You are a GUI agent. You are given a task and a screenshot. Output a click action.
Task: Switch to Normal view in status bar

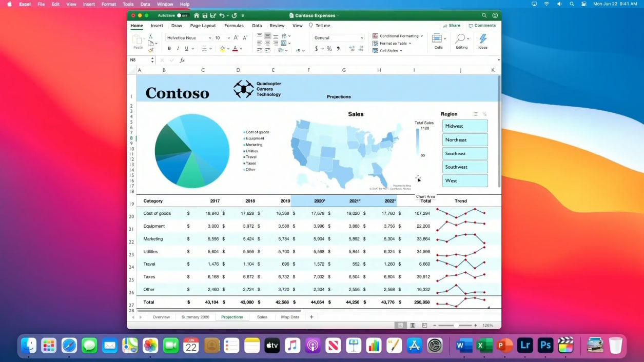(x=400, y=326)
